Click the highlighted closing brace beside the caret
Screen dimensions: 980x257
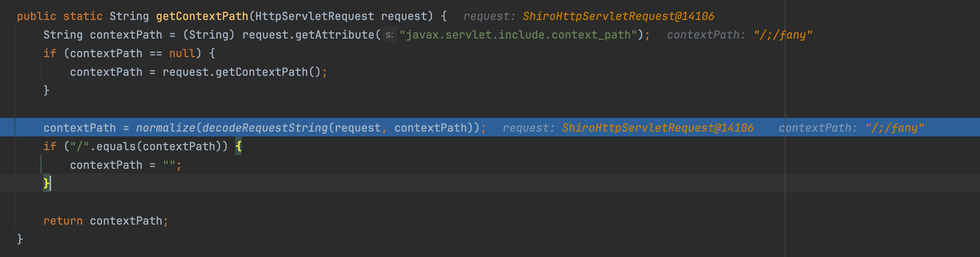click(46, 184)
